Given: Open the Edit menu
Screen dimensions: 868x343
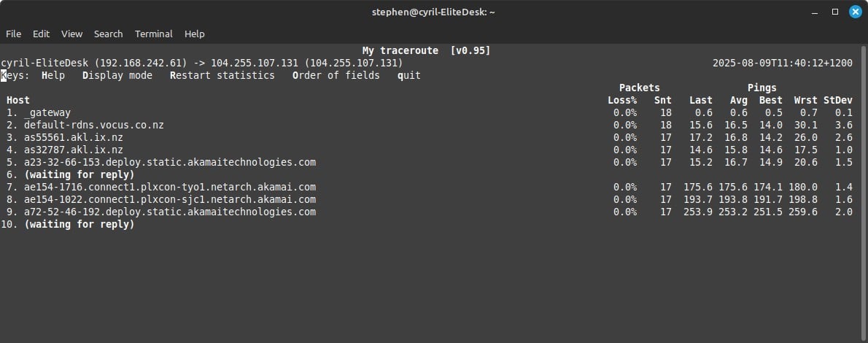Looking at the screenshot, I should tap(41, 34).
